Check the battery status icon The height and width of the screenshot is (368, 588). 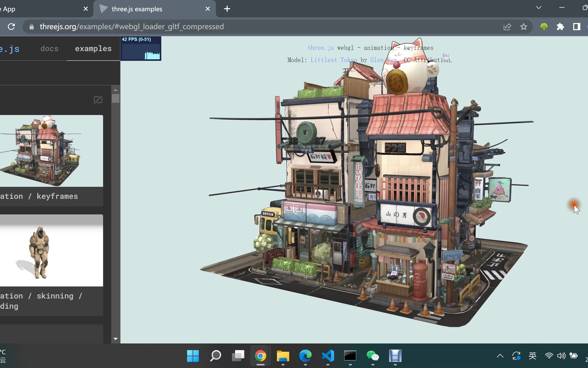573,356
